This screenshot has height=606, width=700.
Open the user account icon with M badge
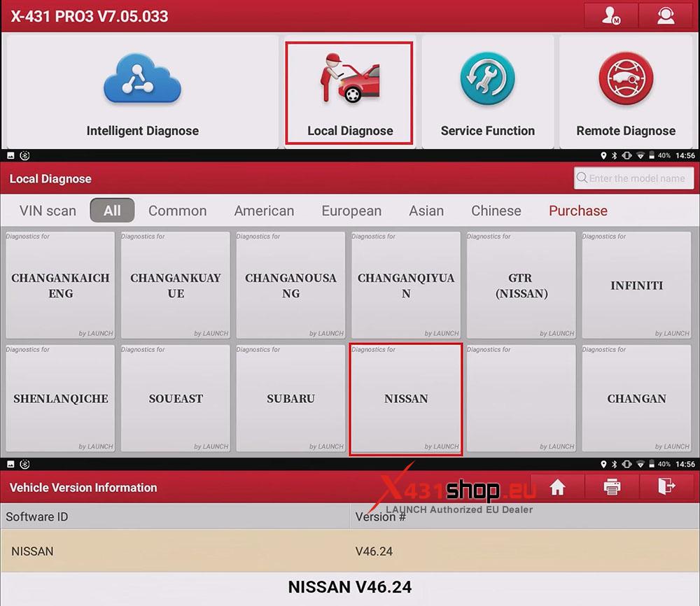click(610, 16)
